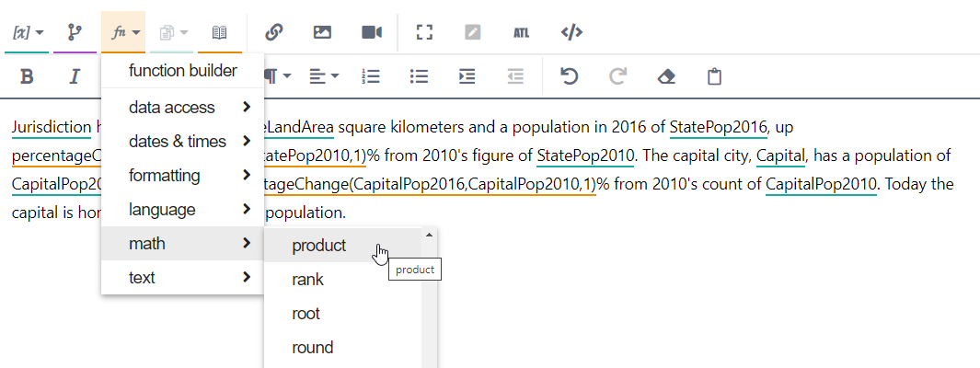Click the StatePop2016 variable in text
Image resolution: width=980 pixels, height=368 pixels.
point(718,126)
